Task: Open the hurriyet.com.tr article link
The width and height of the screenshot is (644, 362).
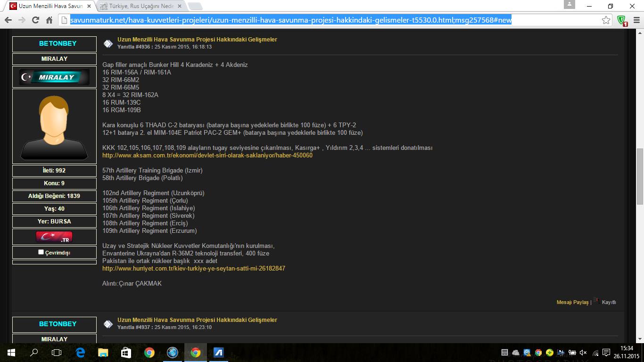Action: pyautogui.click(x=194, y=268)
